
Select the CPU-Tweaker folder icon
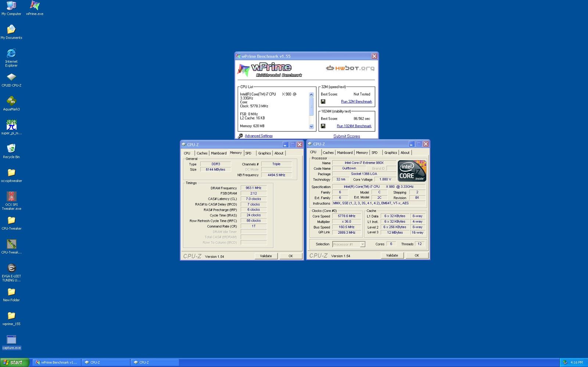coord(11,223)
